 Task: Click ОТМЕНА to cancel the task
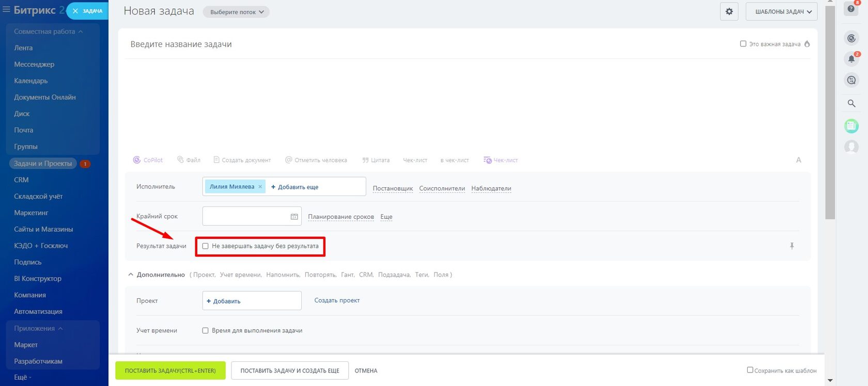pos(366,371)
